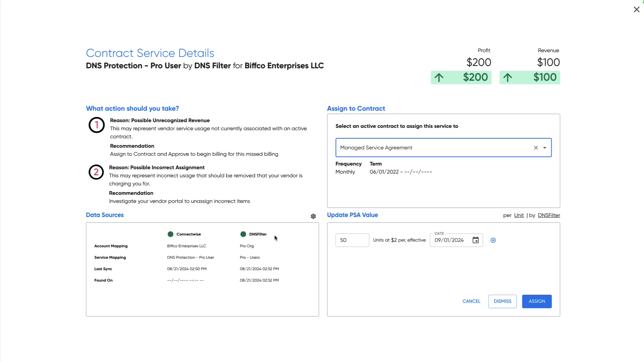The width and height of the screenshot is (644, 362).
Task: Open the calendar date picker icon
Action: [x=476, y=240]
